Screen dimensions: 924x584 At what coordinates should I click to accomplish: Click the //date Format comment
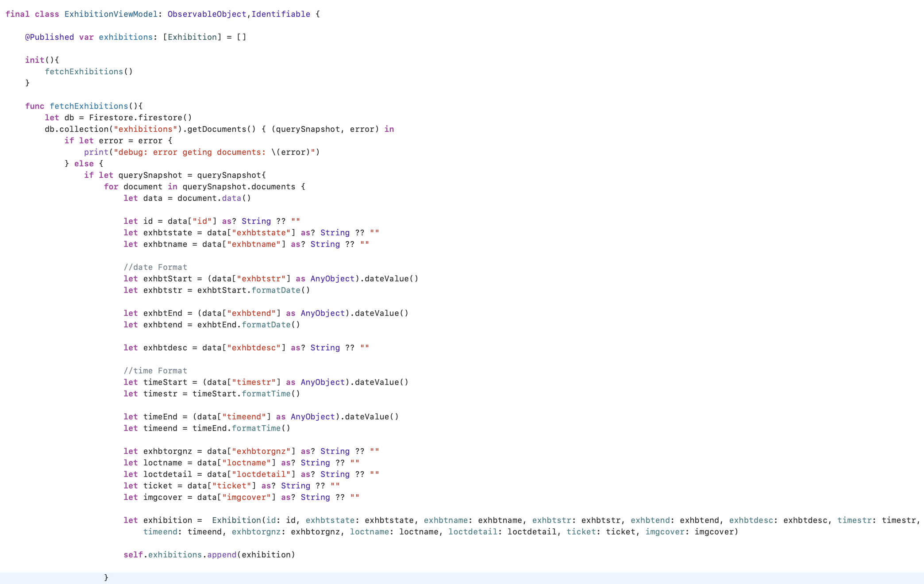(155, 267)
